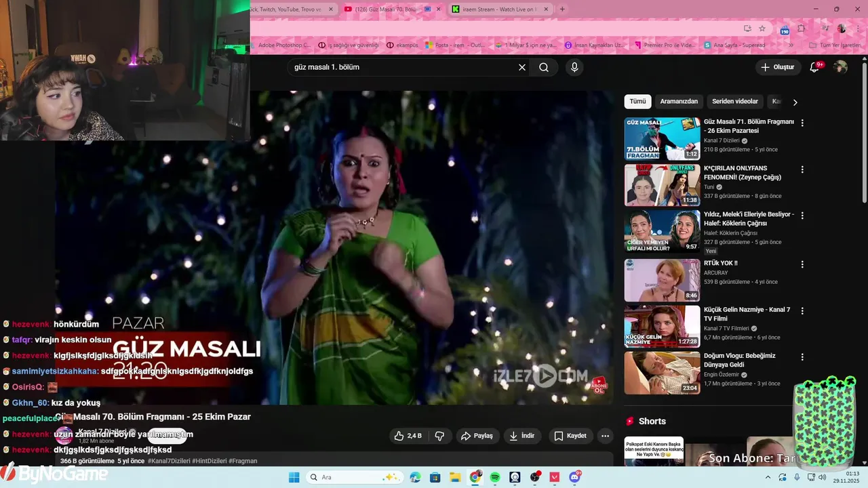Click the Kaydet save button
The width and height of the screenshot is (868, 488).
click(x=570, y=436)
